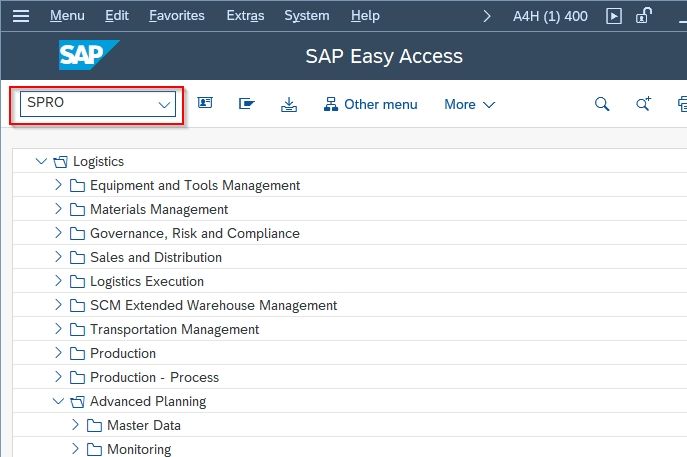Viewport: 687px width, 457px height.
Task: Collapse the Advanced Planning node
Action: pyautogui.click(x=58, y=401)
